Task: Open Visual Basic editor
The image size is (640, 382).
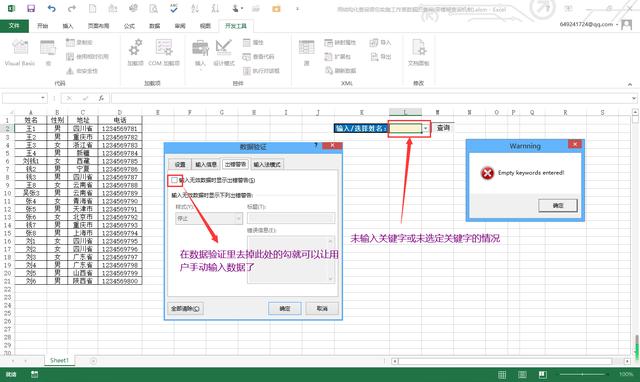Action: pyautogui.click(x=20, y=53)
